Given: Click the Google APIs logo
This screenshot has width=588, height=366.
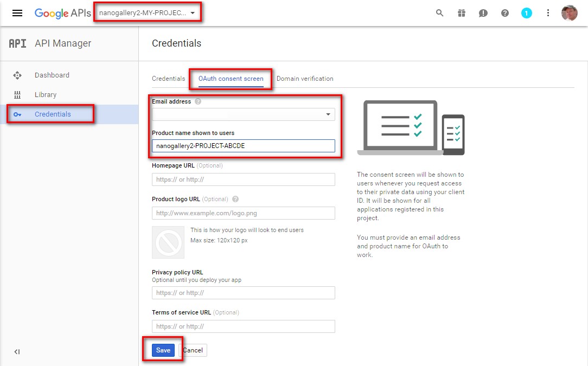Looking at the screenshot, I should coord(62,13).
